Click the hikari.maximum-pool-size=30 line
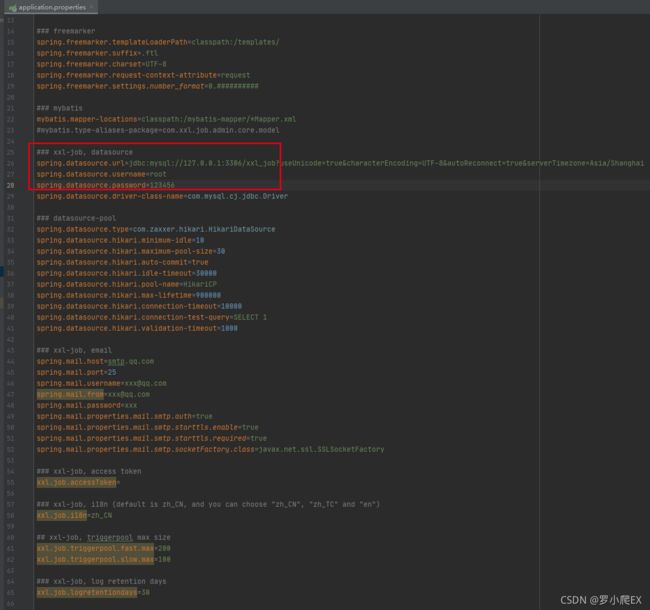 coord(131,251)
